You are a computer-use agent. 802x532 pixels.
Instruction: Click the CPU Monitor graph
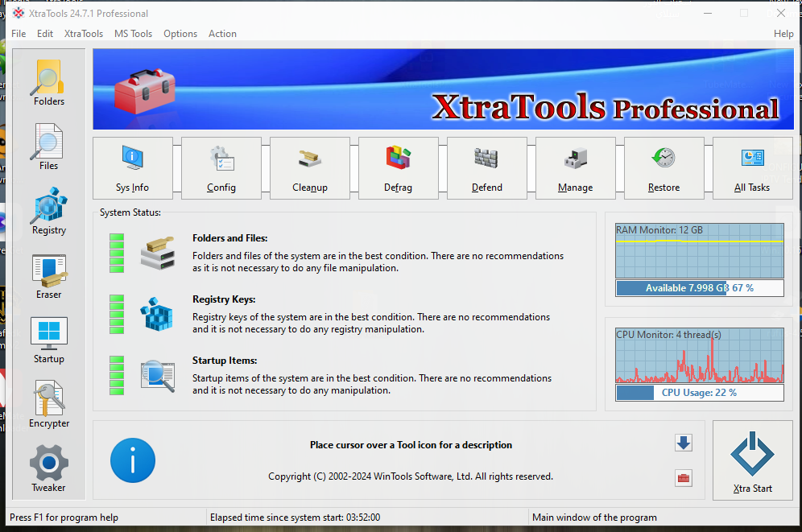click(x=699, y=355)
